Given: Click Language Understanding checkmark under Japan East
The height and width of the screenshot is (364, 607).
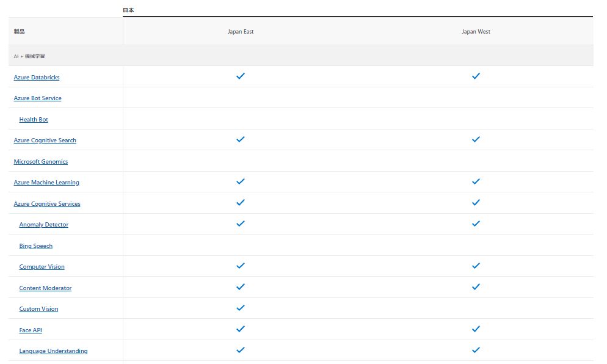Looking at the screenshot, I should click(x=241, y=350).
